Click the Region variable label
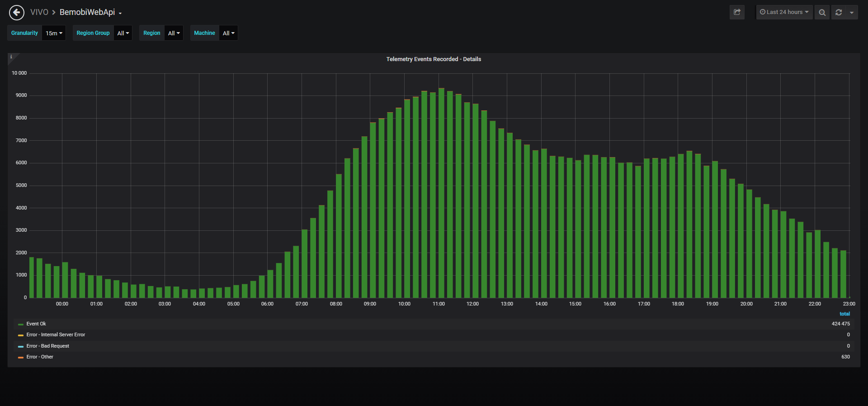Screen dimensions: 868x406 click(x=152, y=33)
